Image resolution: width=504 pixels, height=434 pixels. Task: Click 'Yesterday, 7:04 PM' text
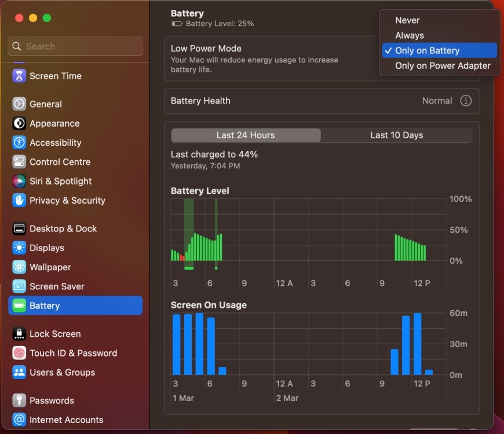pos(206,166)
